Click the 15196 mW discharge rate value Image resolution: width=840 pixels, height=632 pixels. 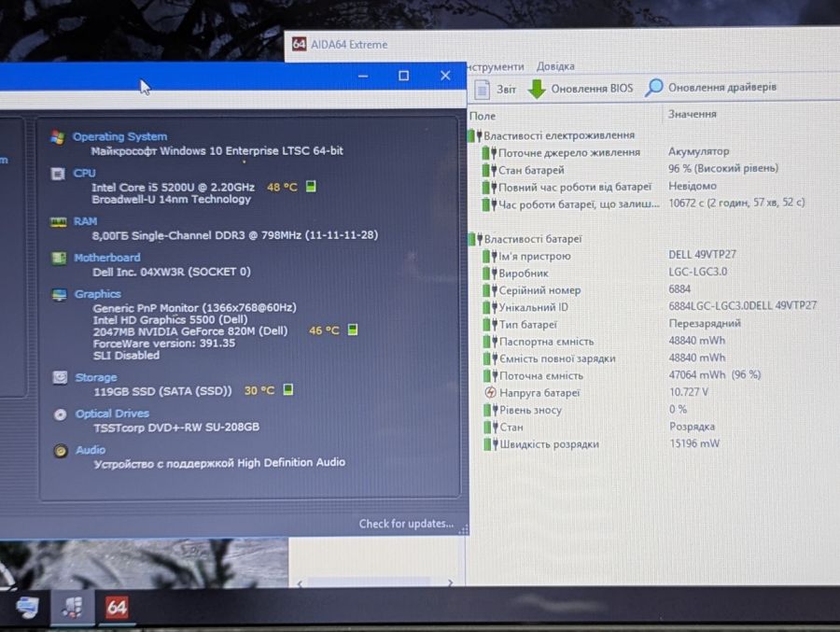[694, 443]
